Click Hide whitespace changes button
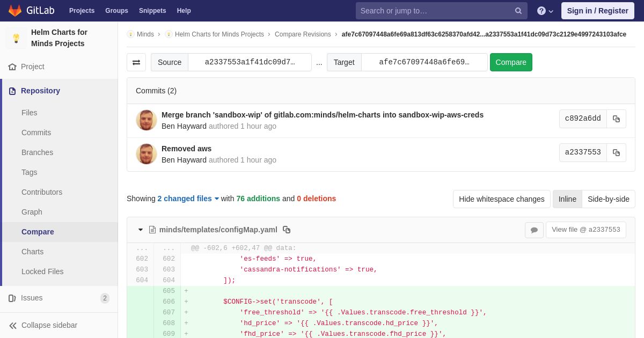 pyautogui.click(x=502, y=199)
